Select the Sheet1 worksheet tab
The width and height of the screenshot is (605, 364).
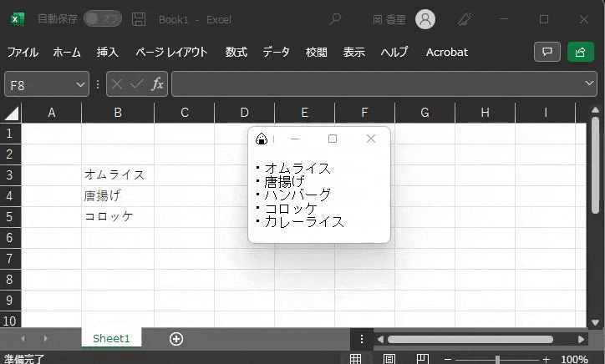tap(111, 338)
